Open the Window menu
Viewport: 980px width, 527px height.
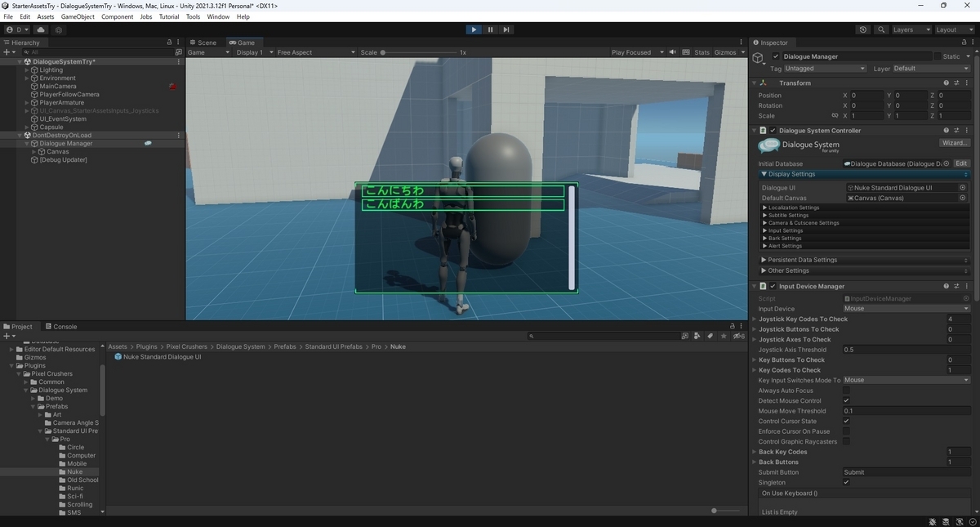click(x=218, y=16)
